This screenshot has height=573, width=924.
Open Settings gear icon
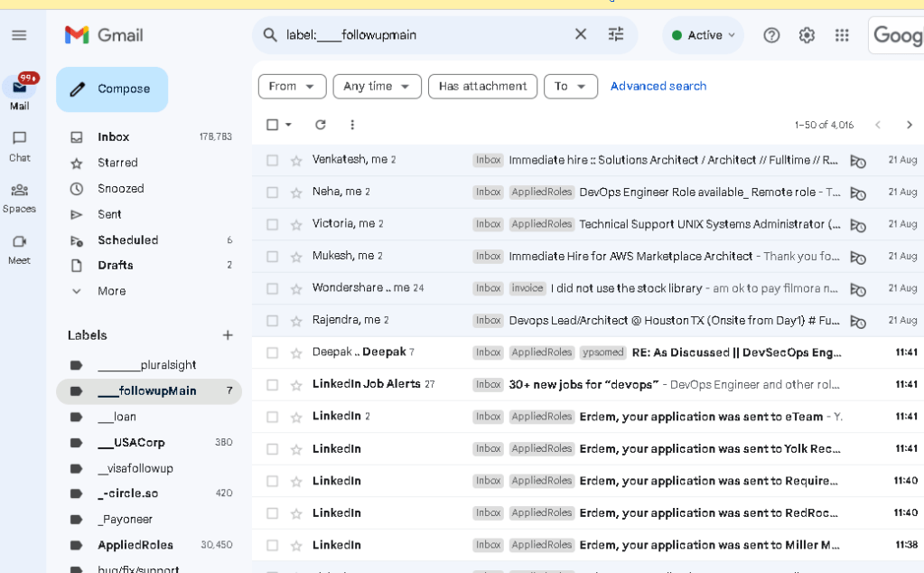(807, 35)
